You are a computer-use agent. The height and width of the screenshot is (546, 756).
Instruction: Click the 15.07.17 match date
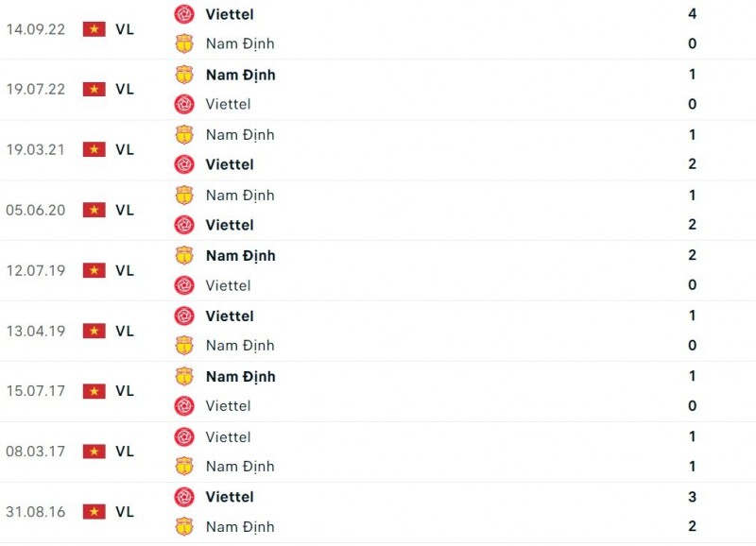[x=36, y=391]
